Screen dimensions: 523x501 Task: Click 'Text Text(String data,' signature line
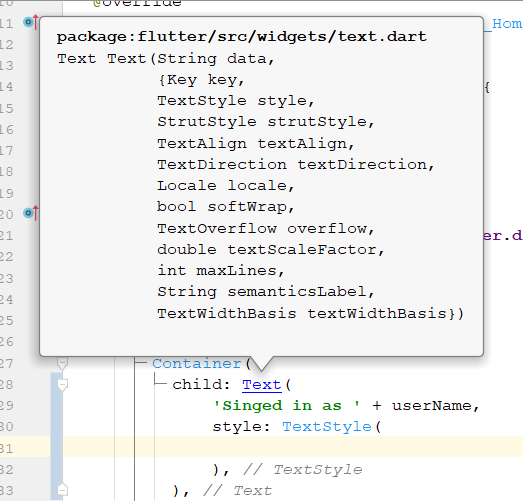[166, 59]
